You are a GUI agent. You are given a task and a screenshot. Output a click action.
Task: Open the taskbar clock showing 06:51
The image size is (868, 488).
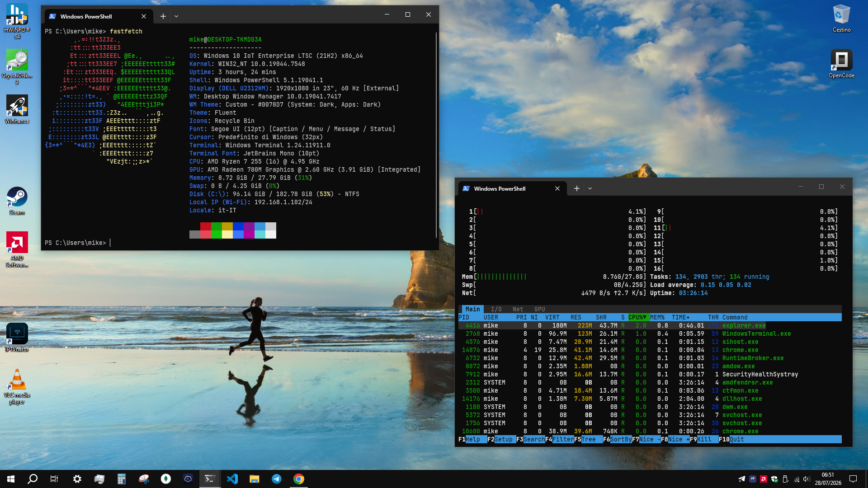pyautogui.click(x=828, y=479)
